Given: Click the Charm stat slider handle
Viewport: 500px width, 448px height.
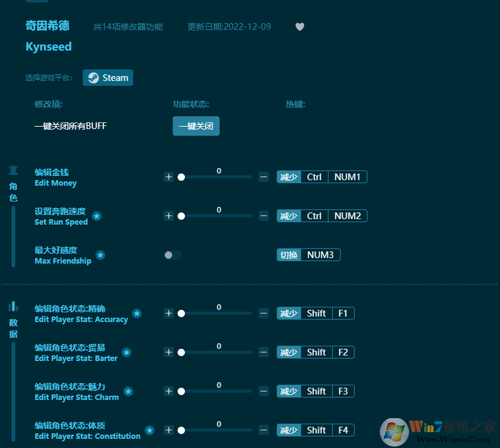Looking at the screenshot, I should click(x=181, y=391).
